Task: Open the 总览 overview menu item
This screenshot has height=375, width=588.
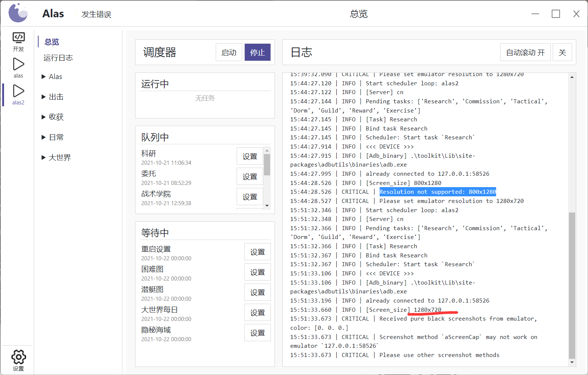Action: pyautogui.click(x=52, y=42)
